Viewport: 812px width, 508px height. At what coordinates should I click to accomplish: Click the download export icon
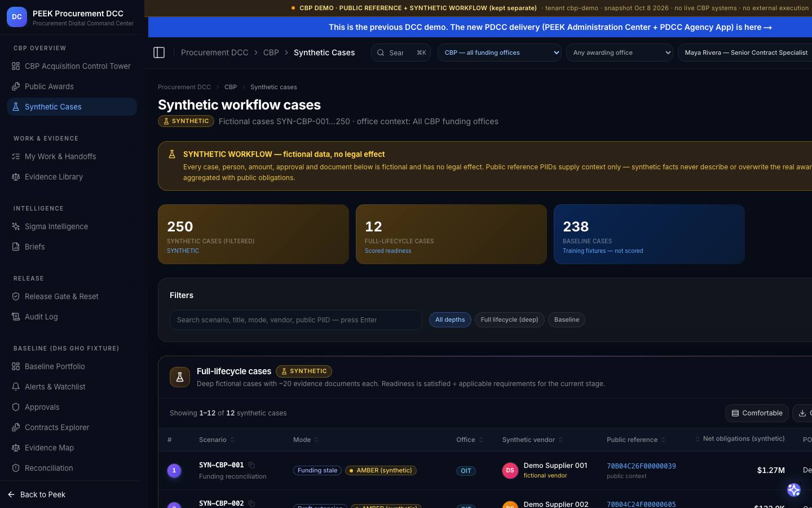pos(802,413)
